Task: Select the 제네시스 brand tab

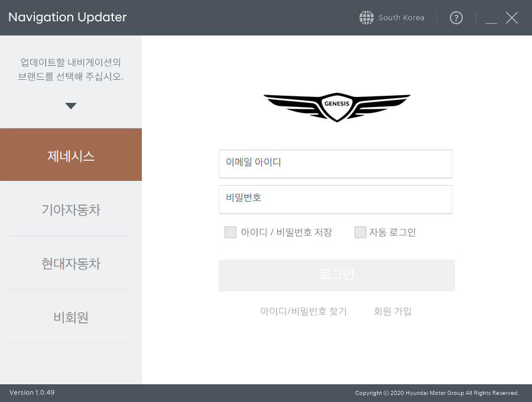Action: coord(71,155)
